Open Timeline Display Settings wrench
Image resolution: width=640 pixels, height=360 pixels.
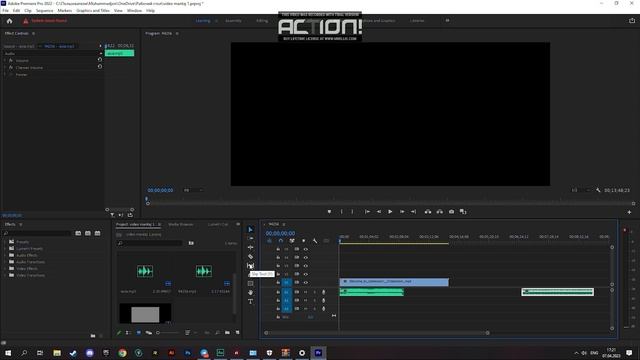[x=315, y=241]
